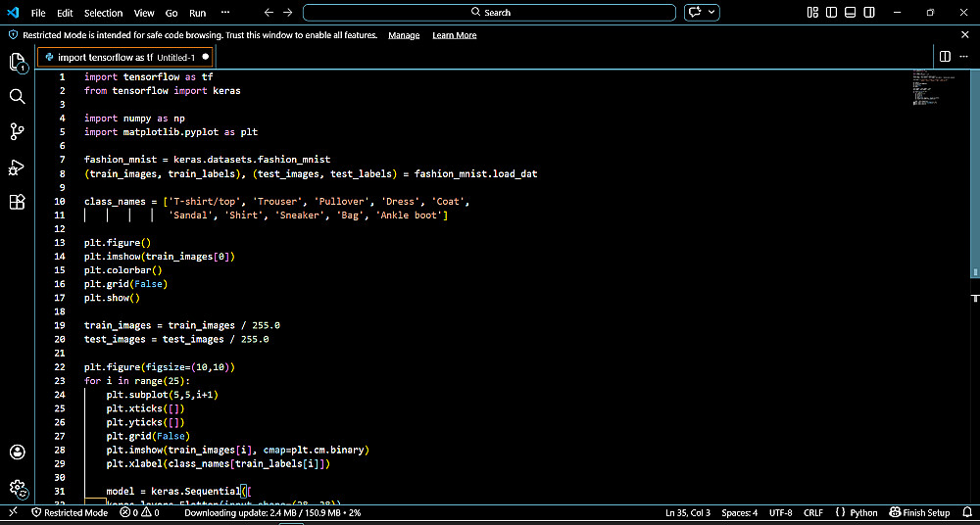Open Source Control view
Viewport: 980px width, 525px height.
pos(17,131)
